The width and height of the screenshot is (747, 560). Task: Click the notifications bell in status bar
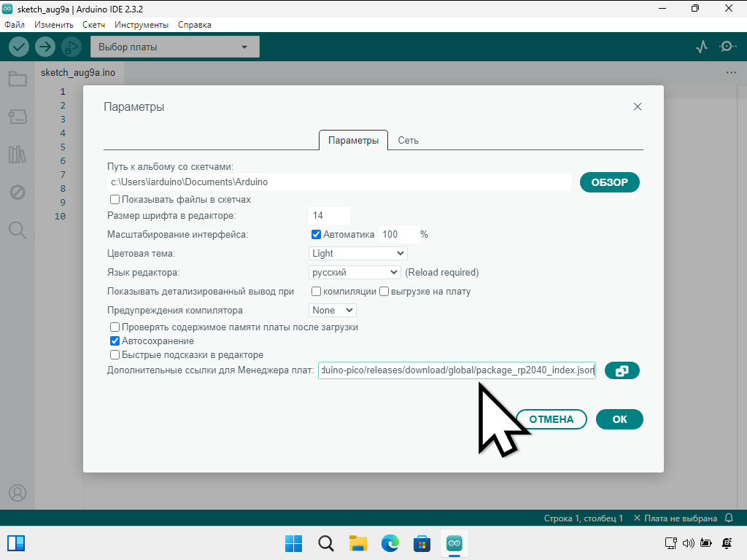[729, 518]
